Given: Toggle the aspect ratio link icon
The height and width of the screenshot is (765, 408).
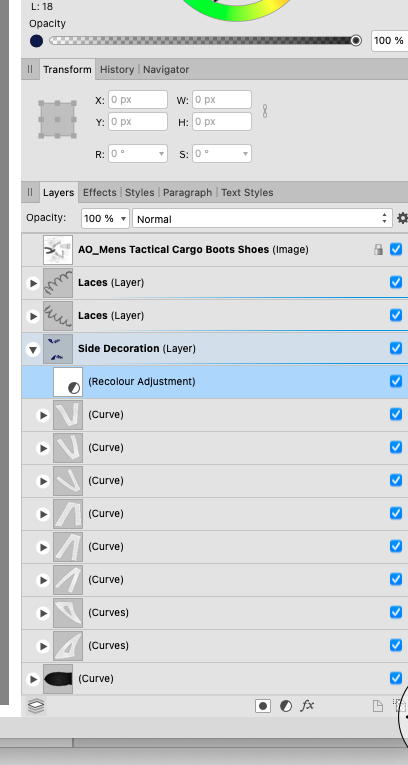Looking at the screenshot, I should [x=265, y=111].
